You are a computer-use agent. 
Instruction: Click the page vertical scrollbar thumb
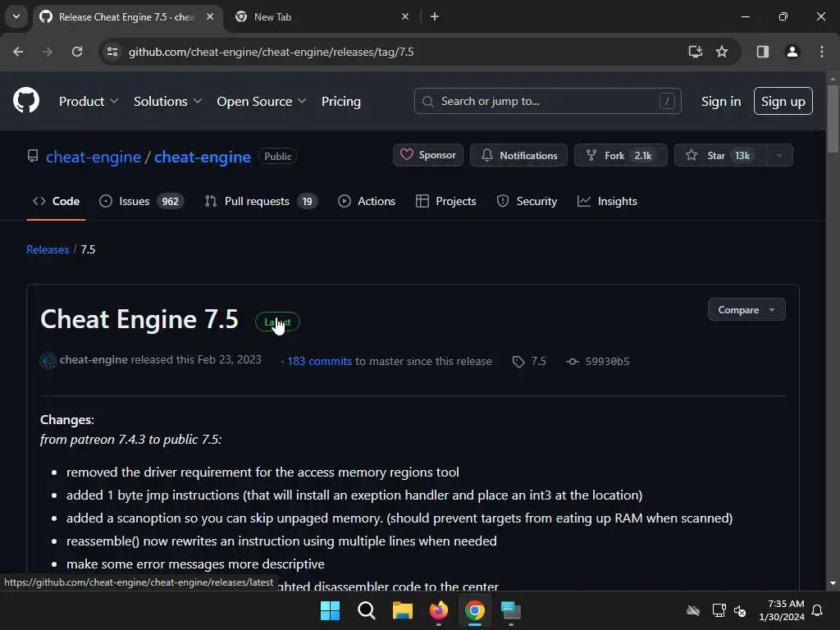[x=833, y=118]
